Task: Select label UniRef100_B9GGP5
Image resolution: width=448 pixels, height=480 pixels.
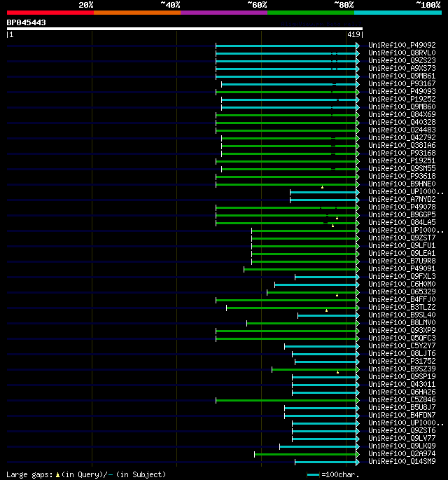Action: (x=402, y=214)
